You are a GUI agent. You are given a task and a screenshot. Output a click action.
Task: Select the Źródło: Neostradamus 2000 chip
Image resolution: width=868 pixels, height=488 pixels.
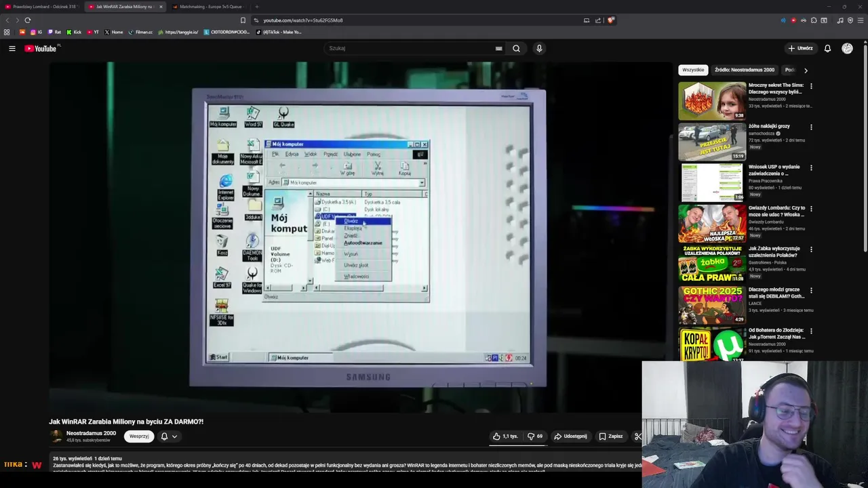point(744,70)
